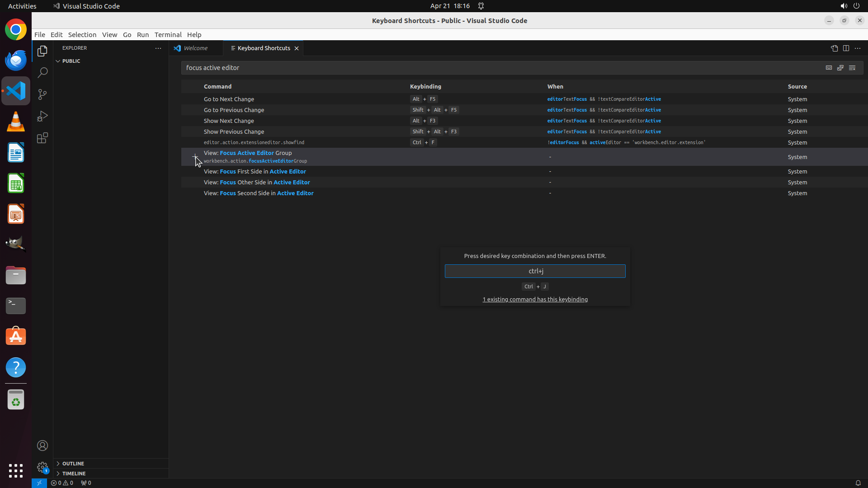The image size is (868, 488).
Task: Click the Add Keybinding plus button
Action: click(195, 157)
